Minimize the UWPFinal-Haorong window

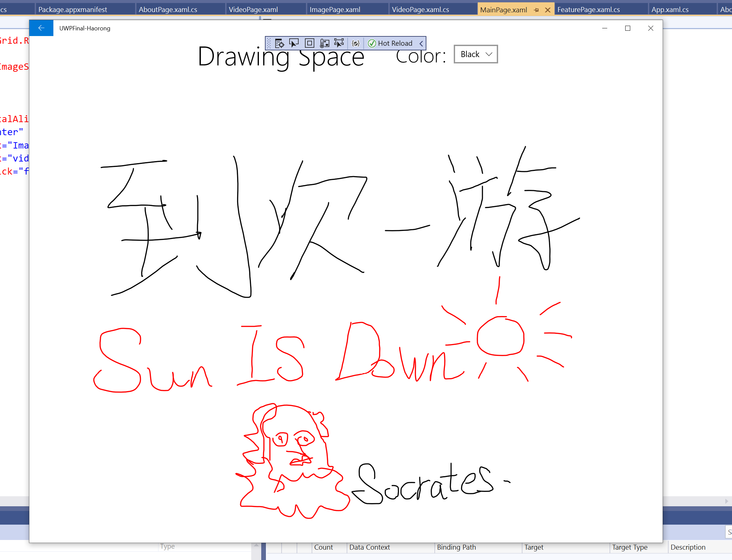point(605,28)
